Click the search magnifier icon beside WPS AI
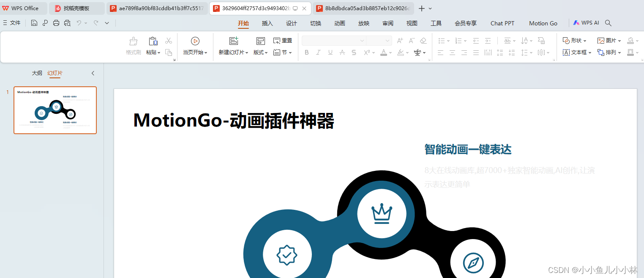Image resolution: width=644 pixels, height=278 pixels. click(608, 23)
